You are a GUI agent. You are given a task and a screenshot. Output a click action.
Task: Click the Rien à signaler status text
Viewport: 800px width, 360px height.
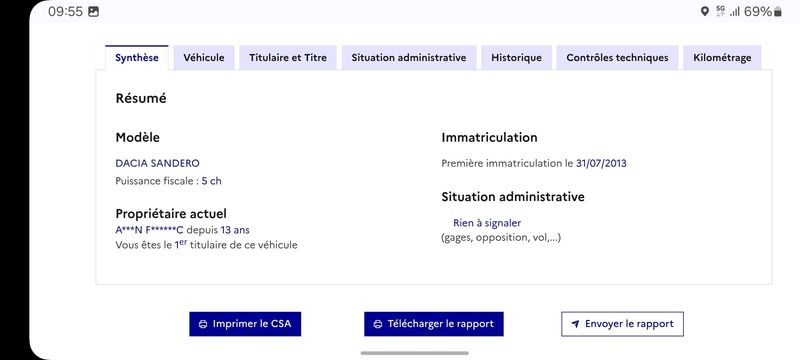point(487,223)
